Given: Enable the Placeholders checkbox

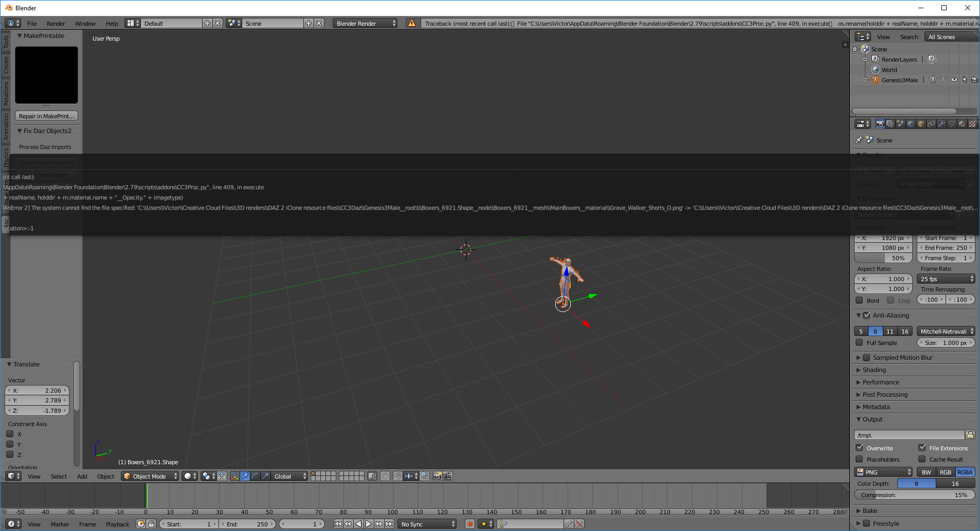Looking at the screenshot, I should coord(859,459).
